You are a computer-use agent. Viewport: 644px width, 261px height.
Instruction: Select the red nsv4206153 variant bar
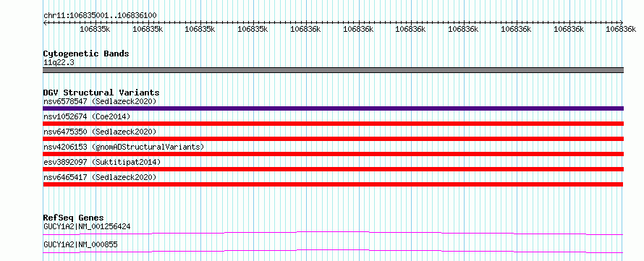333,154
